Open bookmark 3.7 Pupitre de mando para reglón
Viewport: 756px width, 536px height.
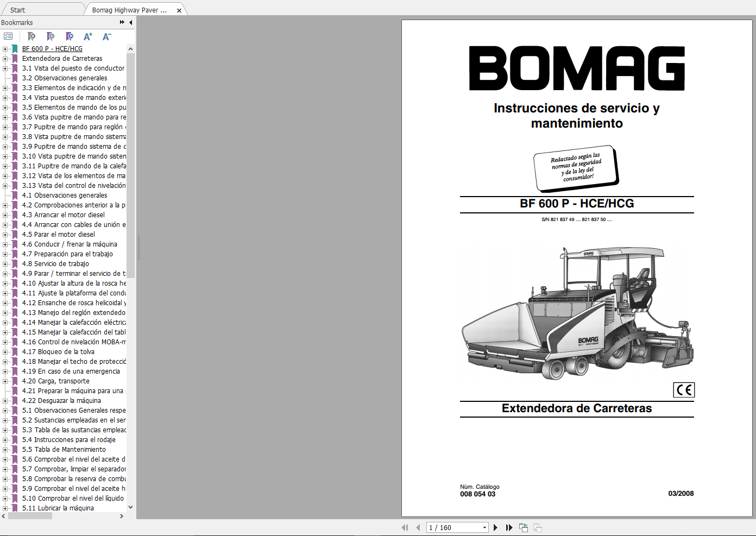(74, 127)
